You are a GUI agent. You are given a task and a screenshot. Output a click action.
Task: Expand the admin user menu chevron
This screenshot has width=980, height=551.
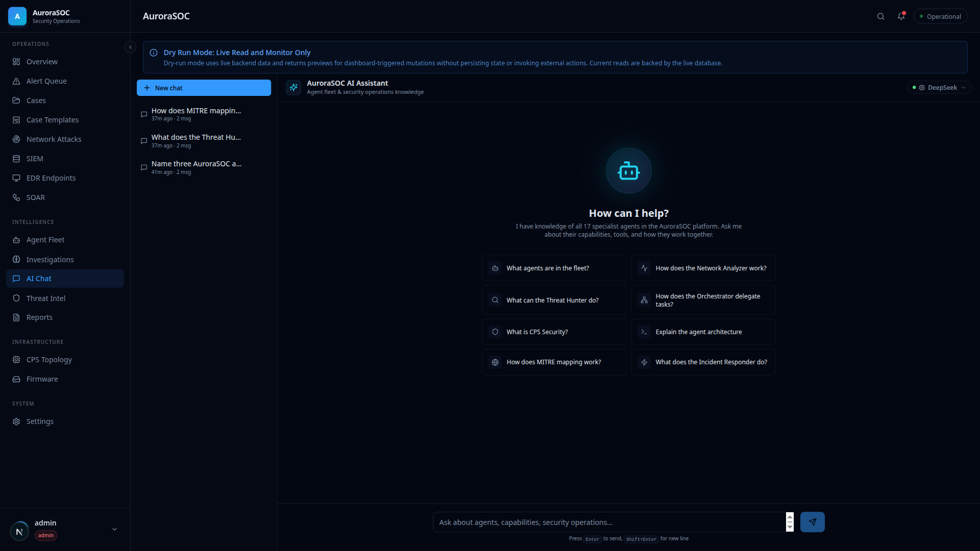tap(114, 529)
